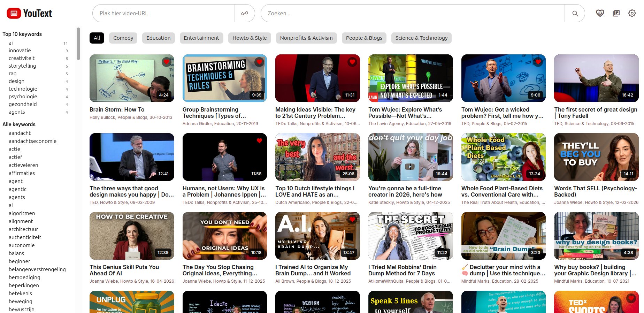The height and width of the screenshot is (313, 644).
Task: Open the library list icon in header
Action: point(616,13)
